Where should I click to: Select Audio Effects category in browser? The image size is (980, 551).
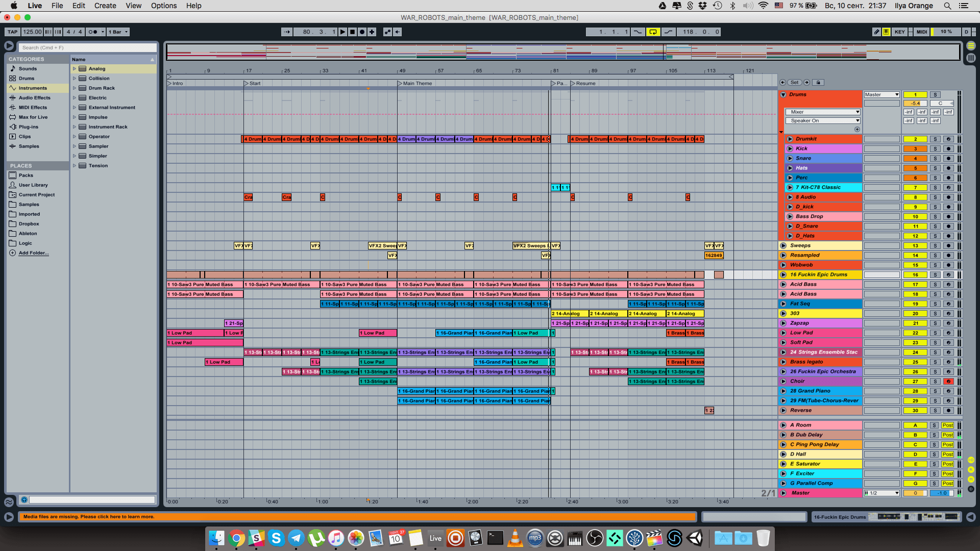coord(34,98)
